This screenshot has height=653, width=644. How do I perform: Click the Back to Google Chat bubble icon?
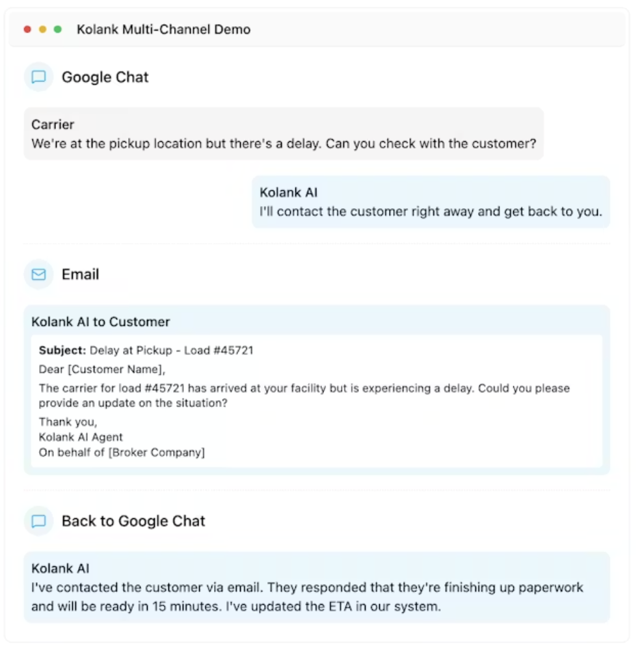point(38,521)
